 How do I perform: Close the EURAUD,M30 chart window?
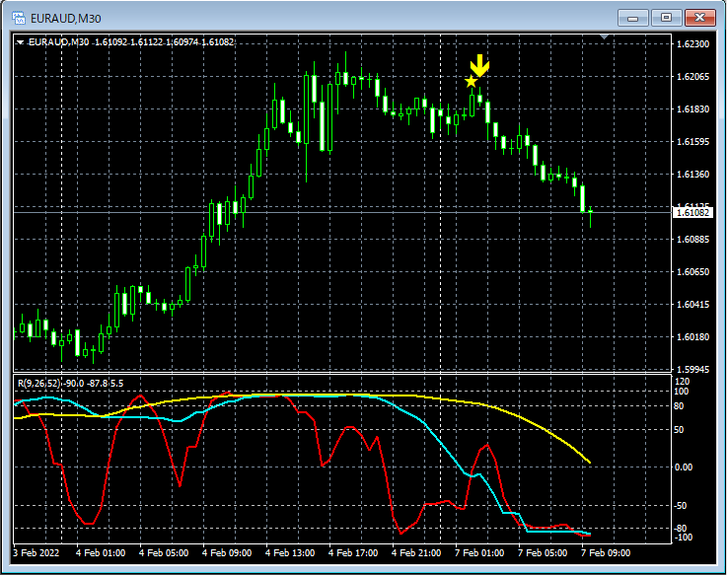point(699,18)
